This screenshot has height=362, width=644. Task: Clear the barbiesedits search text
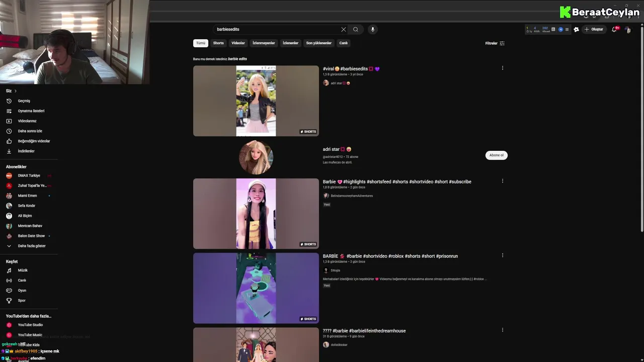[344, 29]
